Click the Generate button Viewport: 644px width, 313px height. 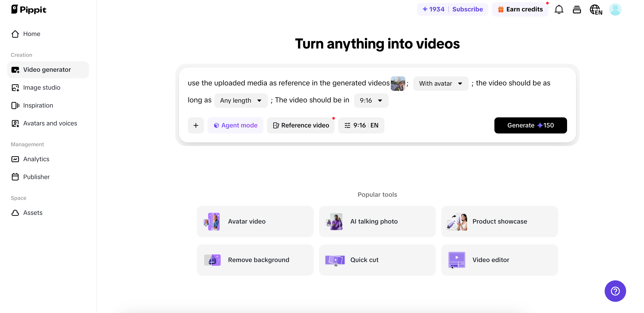tap(530, 125)
